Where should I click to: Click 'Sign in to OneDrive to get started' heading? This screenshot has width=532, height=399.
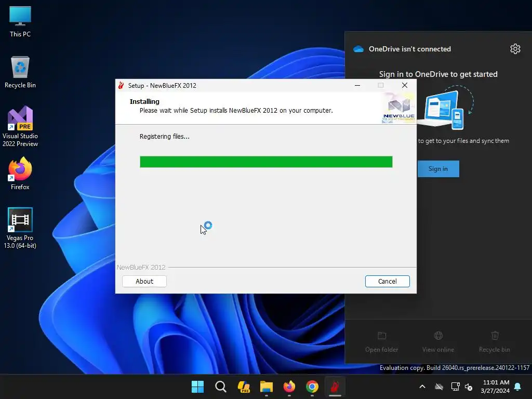click(x=438, y=74)
